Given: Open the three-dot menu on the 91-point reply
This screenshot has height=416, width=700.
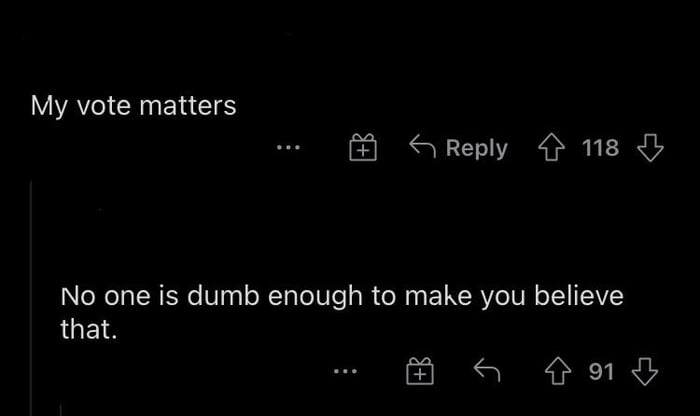Looking at the screenshot, I should (x=346, y=373).
